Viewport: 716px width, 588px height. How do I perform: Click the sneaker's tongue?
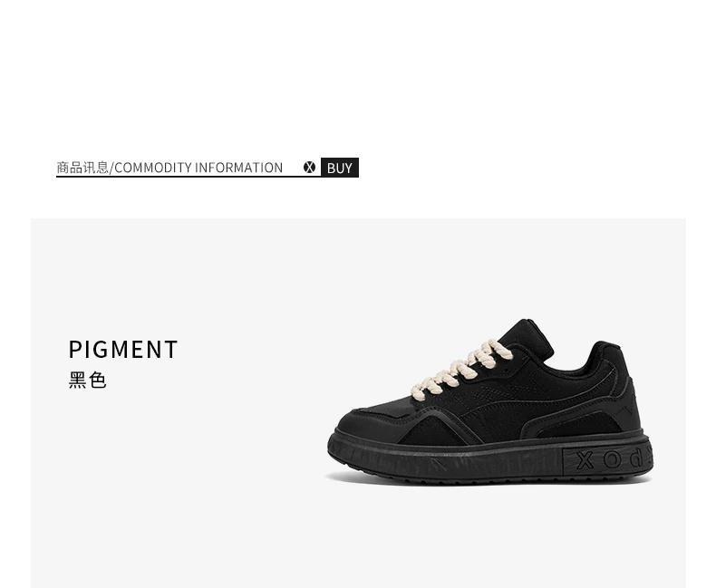[x=527, y=338]
